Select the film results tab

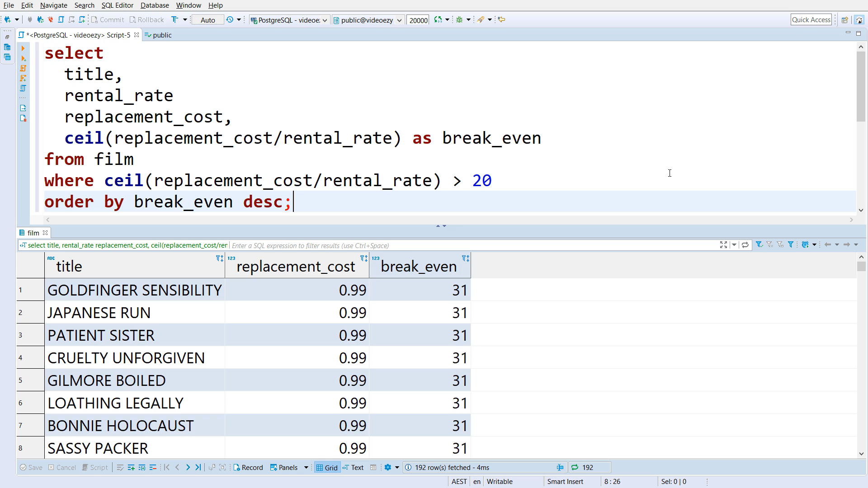(x=33, y=233)
